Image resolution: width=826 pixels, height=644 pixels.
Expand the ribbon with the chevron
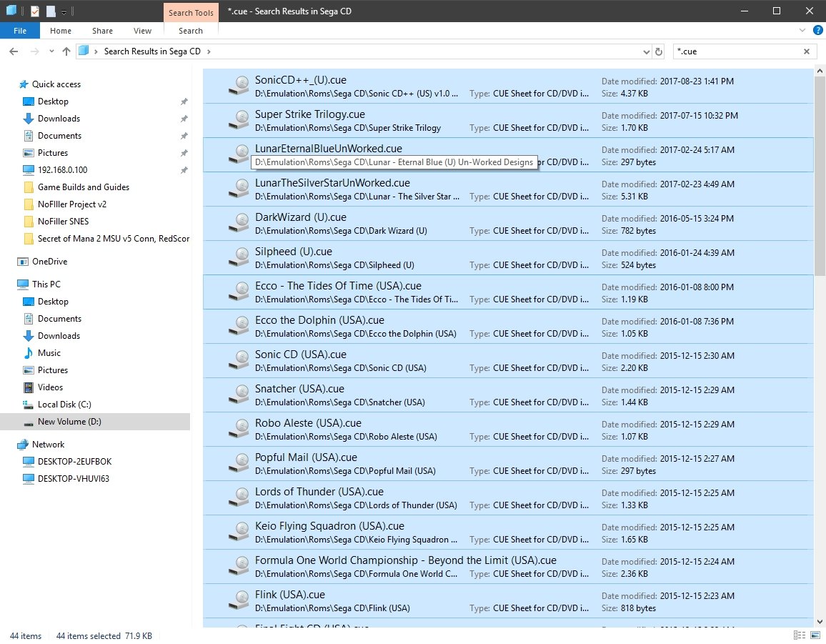[802, 31]
